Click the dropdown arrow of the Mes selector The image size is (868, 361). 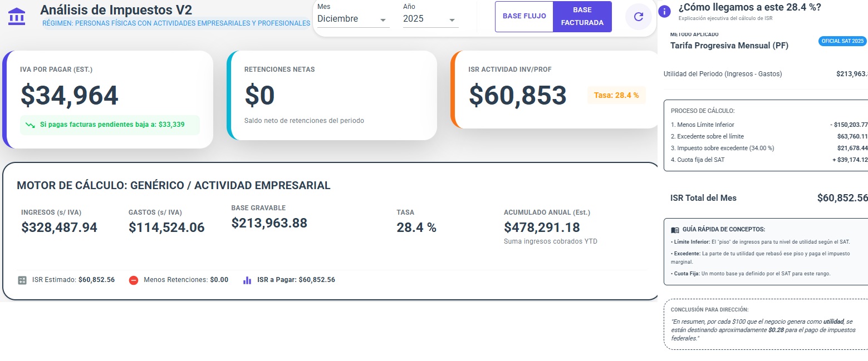click(x=383, y=21)
